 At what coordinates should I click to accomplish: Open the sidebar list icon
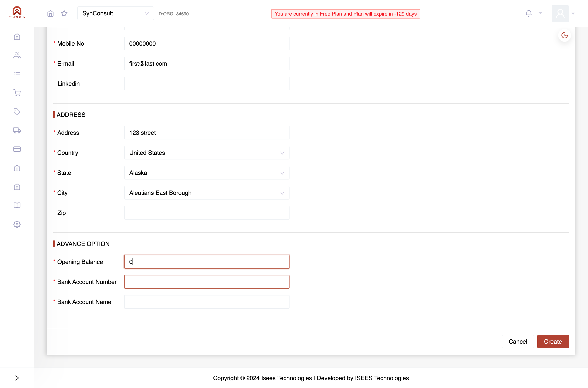pyautogui.click(x=17, y=74)
